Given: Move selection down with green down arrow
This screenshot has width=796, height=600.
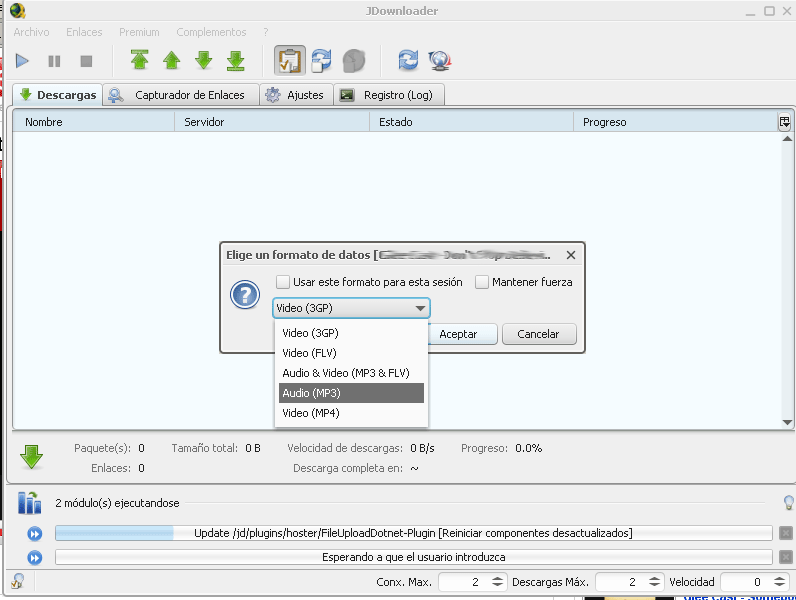Looking at the screenshot, I should tap(204, 60).
